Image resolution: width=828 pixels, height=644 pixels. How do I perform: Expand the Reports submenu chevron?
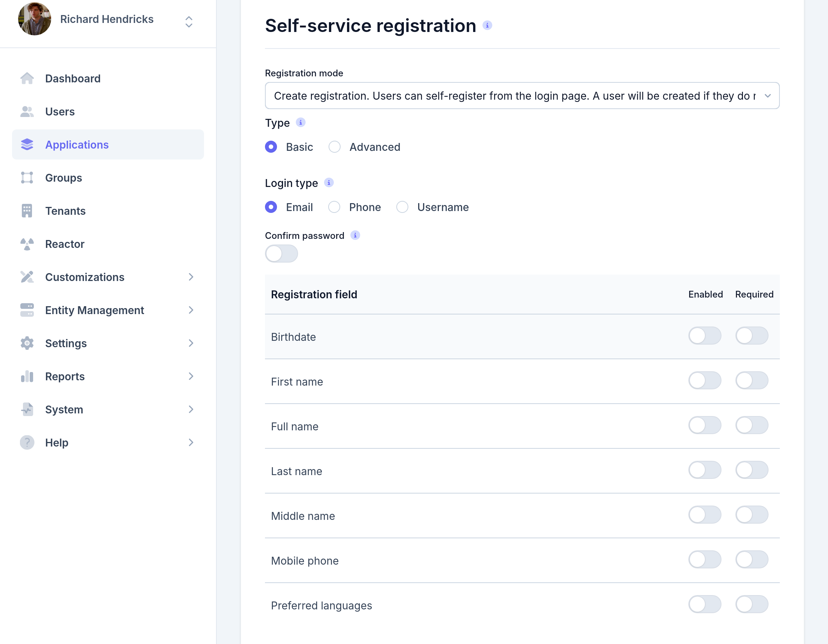(x=191, y=376)
